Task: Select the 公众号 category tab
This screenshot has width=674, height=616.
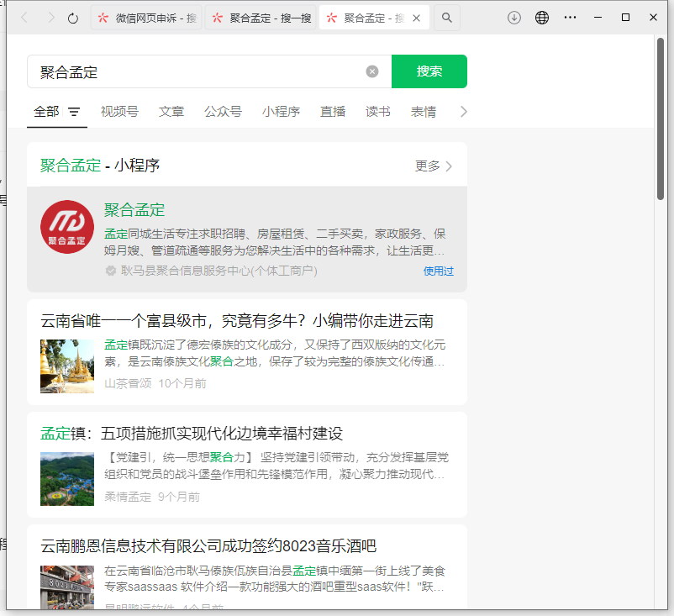Action: 223,112
